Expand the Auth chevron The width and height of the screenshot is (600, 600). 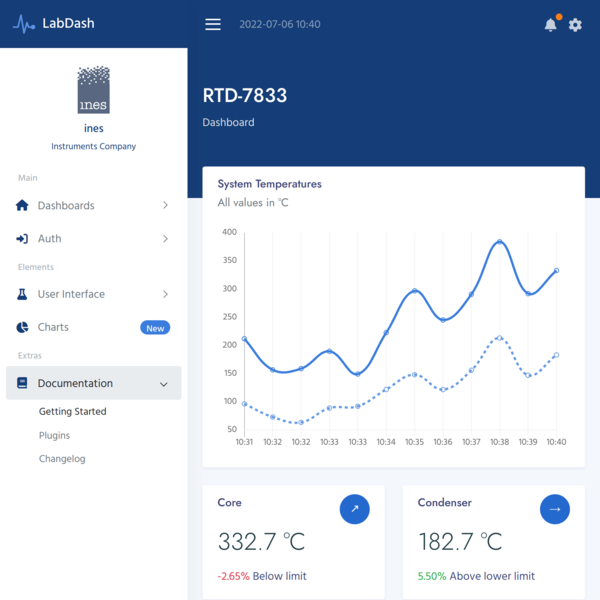[x=165, y=239]
